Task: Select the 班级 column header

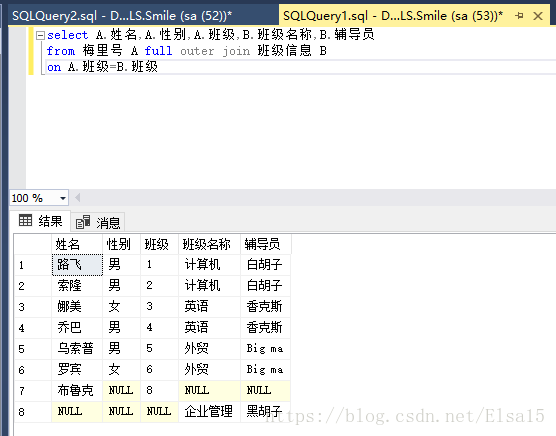Action: coord(160,244)
